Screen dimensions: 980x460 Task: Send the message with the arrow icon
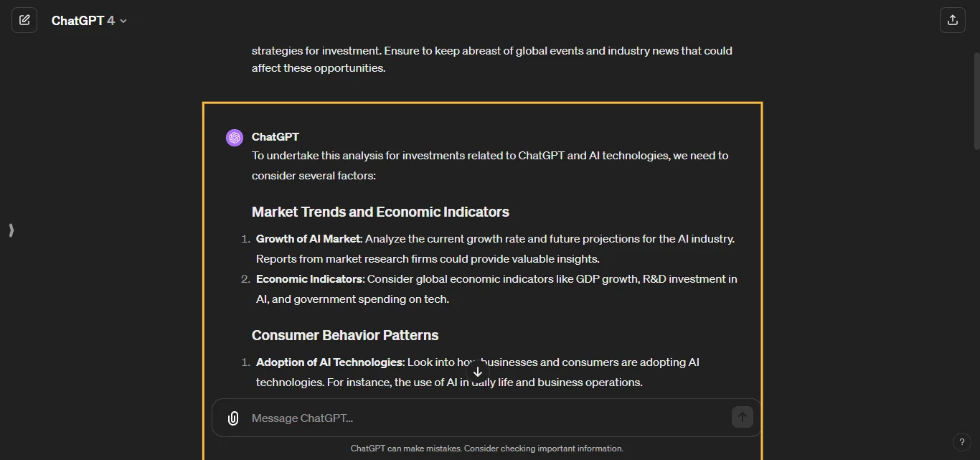742,417
